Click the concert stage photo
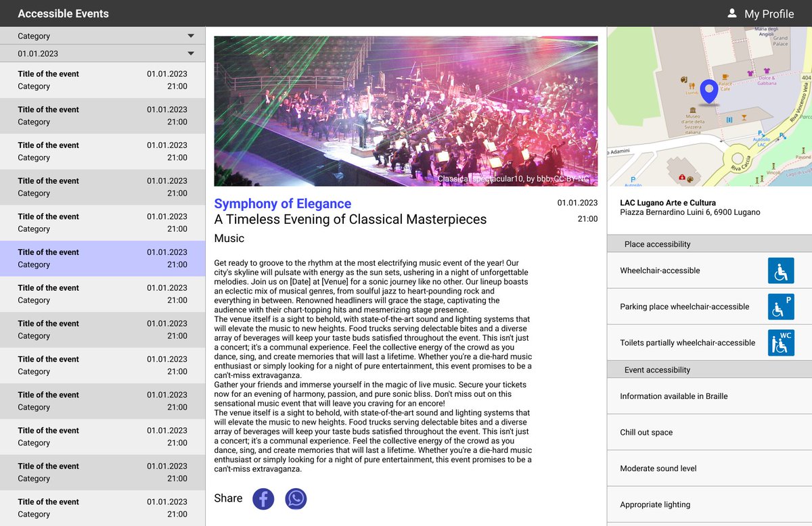The width and height of the screenshot is (812, 526). click(x=405, y=110)
